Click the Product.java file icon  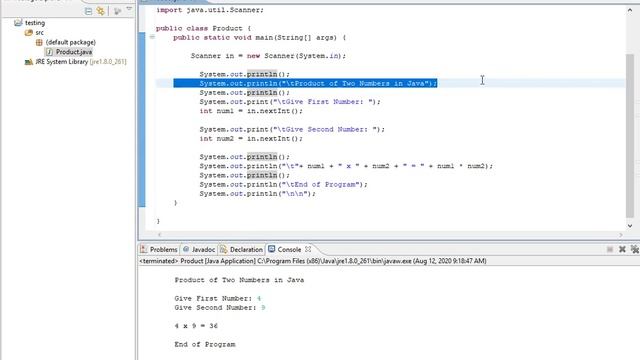click(49, 52)
